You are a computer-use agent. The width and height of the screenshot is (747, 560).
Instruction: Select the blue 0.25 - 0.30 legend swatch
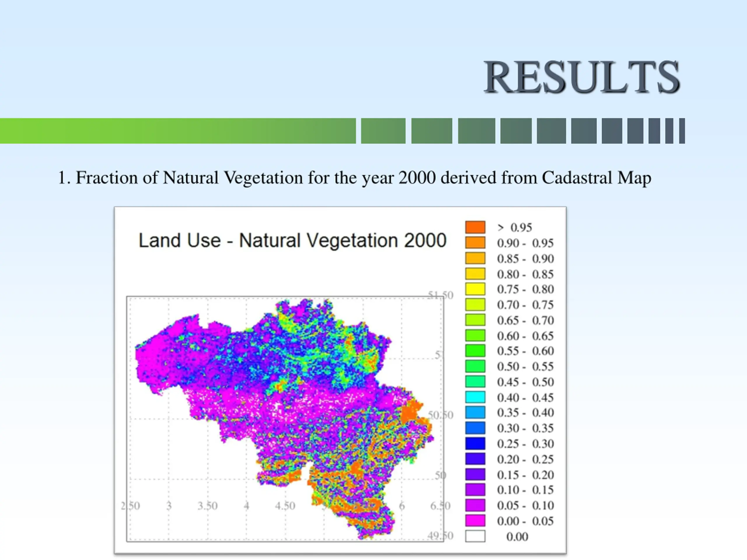(475, 443)
